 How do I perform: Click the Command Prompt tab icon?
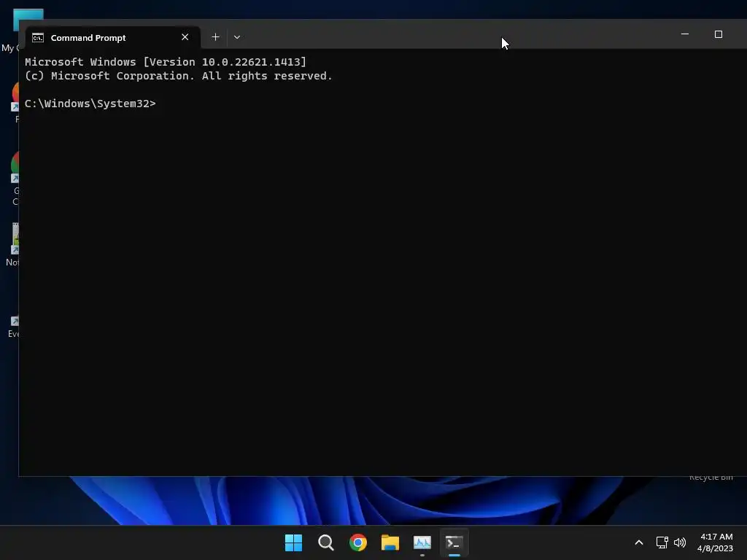(38, 38)
